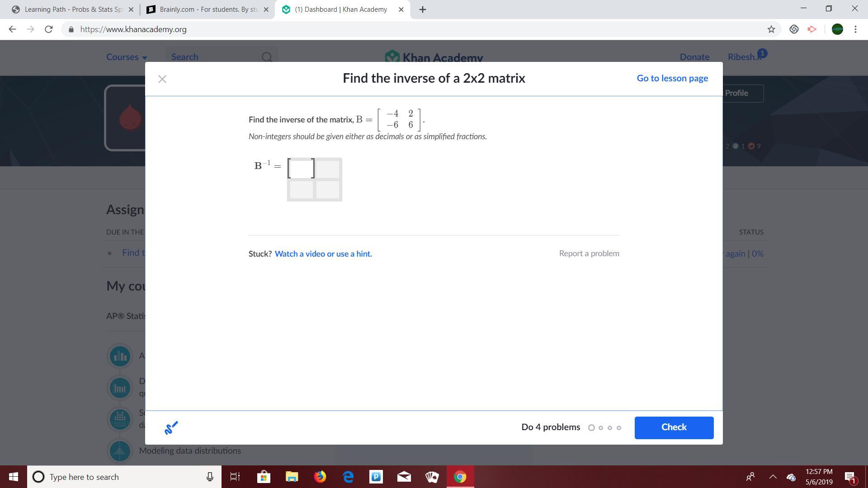The image size is (868, 488).
Task: Close the exercise modal with X icon
Action: (162, 79)
